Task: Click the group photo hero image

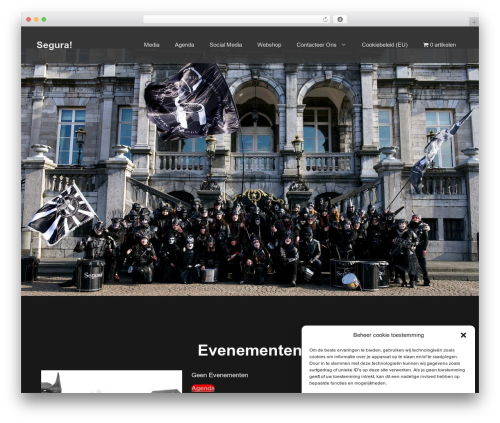Action: click(x=250, y=179)
